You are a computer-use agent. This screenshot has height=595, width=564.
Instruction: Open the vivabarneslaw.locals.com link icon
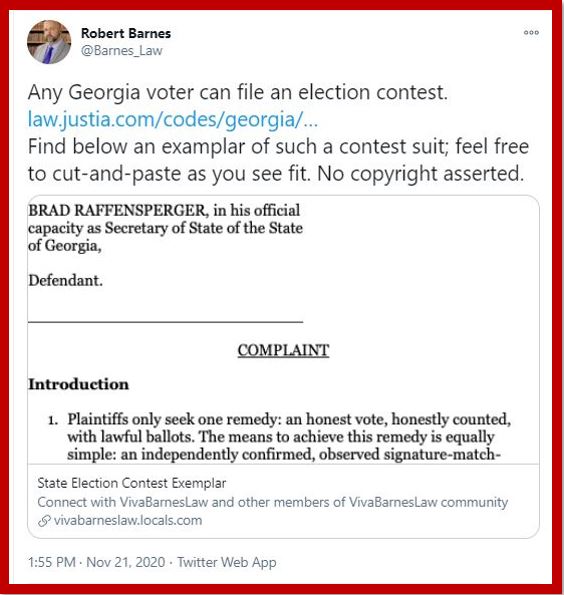[44, 521]
